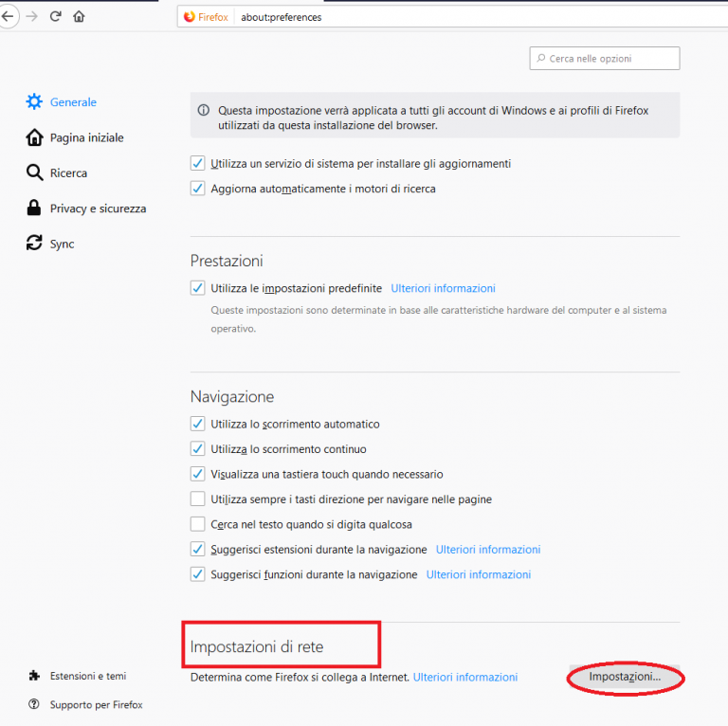Open Ulteriori informazioni link for Suggerisci estensioni
Image resolution: width=728 pixels, height=726 pixels.
click(x=488, y=550)
